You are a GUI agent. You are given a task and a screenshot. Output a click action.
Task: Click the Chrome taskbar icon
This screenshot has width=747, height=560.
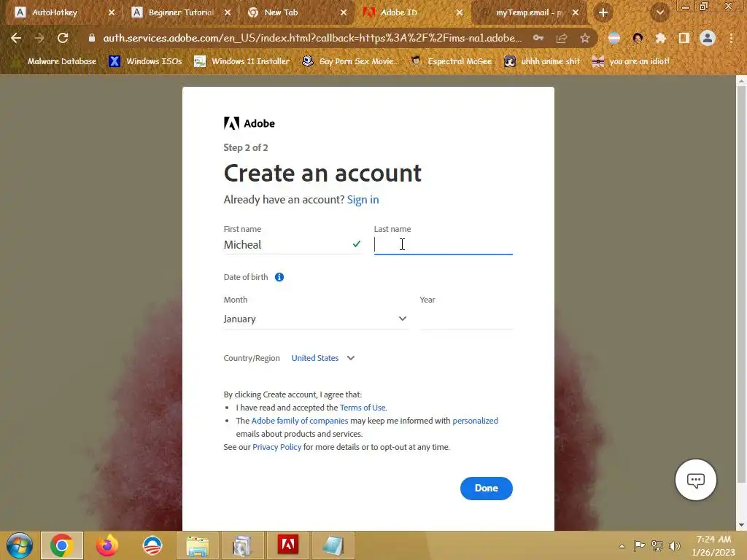62,545
